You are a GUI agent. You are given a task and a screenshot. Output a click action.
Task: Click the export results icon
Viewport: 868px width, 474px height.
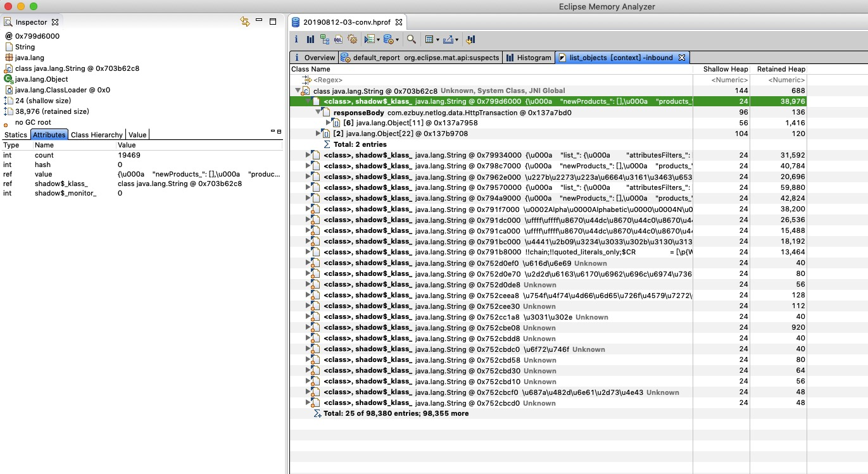(448, 39)
